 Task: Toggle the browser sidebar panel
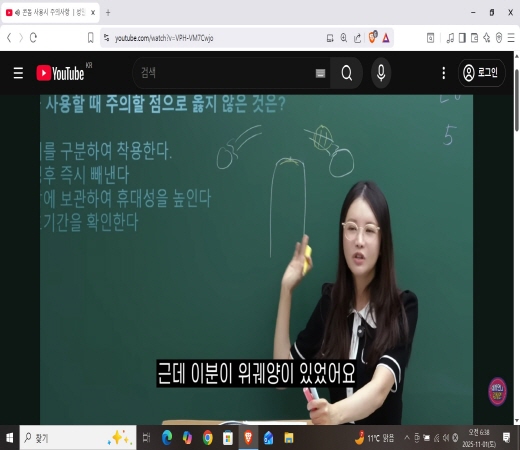pyautogui.click(x=462, y=38)
